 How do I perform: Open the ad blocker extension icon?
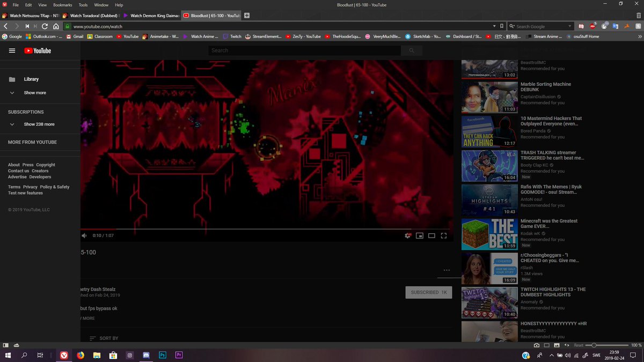593,26
